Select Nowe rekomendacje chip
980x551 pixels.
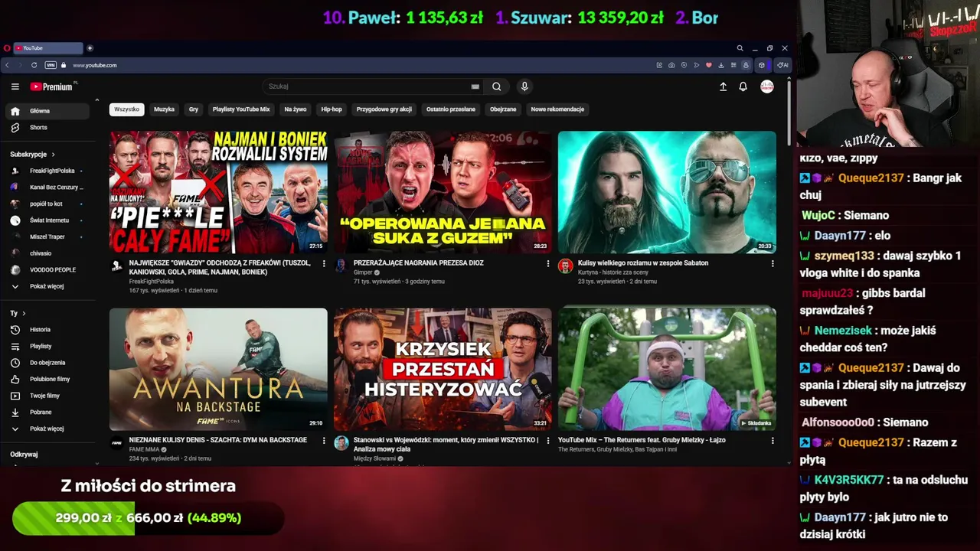point(557,109)
